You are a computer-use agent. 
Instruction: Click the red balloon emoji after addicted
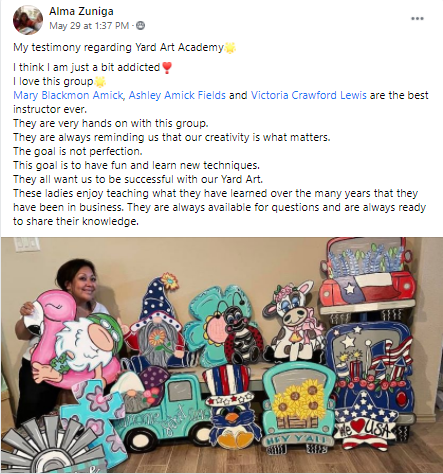click(x=167, y=68)
